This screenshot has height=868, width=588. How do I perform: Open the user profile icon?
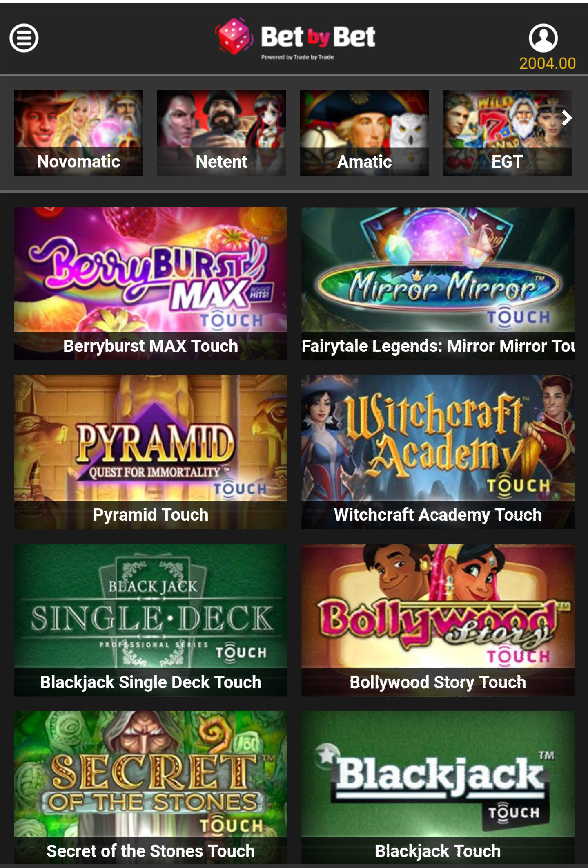543,38
